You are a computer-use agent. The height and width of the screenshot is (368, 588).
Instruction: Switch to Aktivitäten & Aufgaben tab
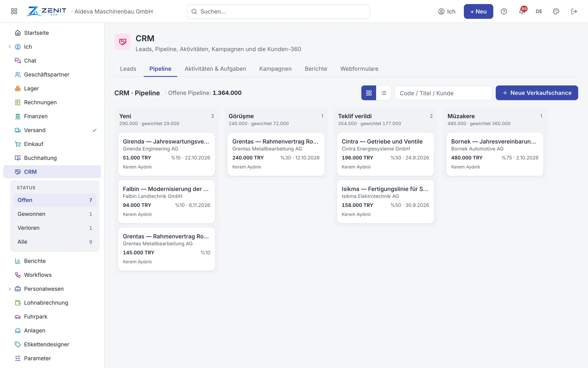(215, 69)
